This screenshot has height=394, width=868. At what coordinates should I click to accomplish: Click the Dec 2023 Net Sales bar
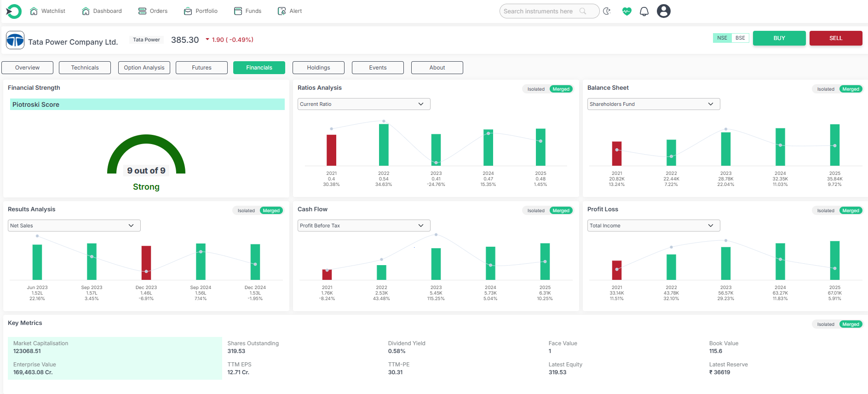pos(146,263)
